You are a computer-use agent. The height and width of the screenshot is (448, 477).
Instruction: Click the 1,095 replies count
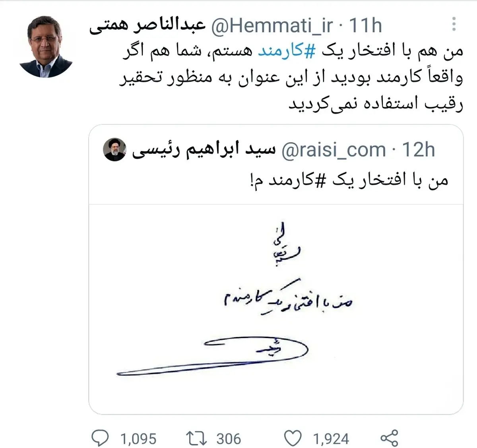(138, 439)
